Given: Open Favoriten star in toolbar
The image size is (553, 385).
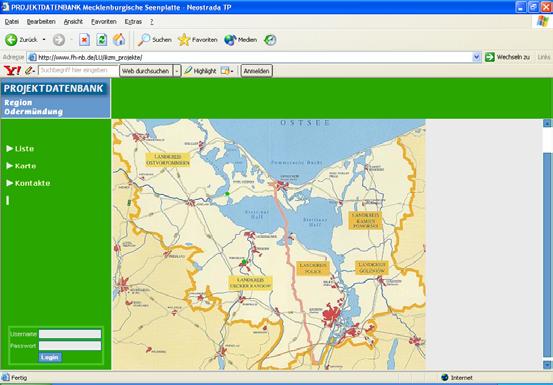Looking at the screenshot, I should point(184,40).
